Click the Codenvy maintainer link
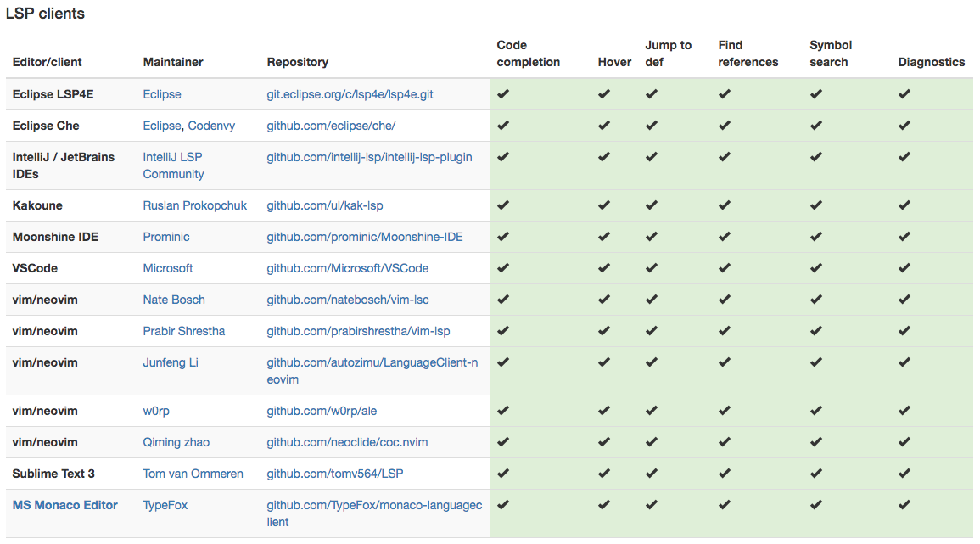 [x=211, y=126]
